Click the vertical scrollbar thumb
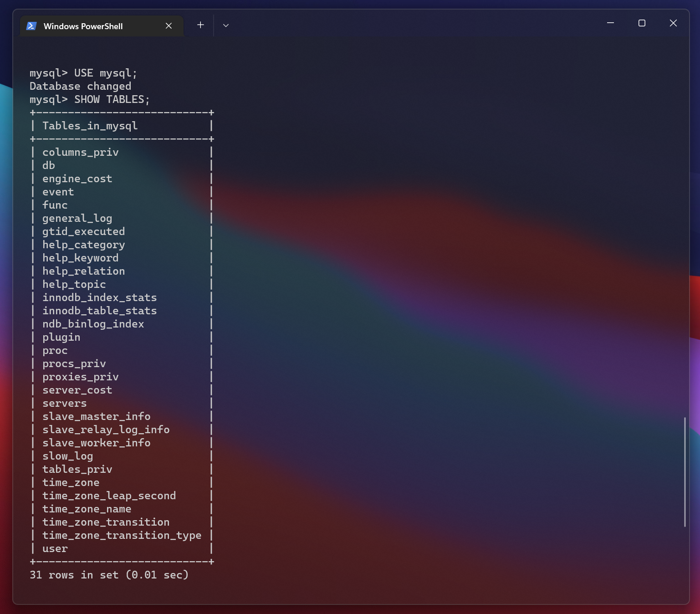Image resolution: width=700 pixels, height=614 pixels. point(685,471)
